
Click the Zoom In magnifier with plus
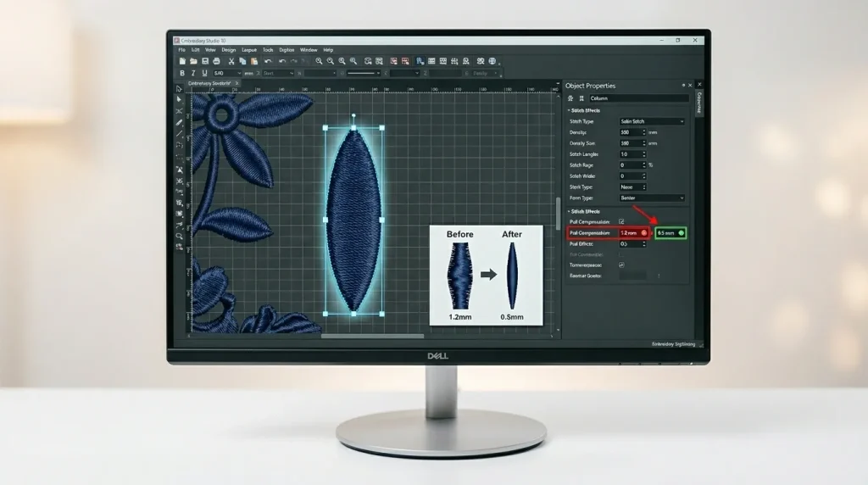tap(319, 61)
